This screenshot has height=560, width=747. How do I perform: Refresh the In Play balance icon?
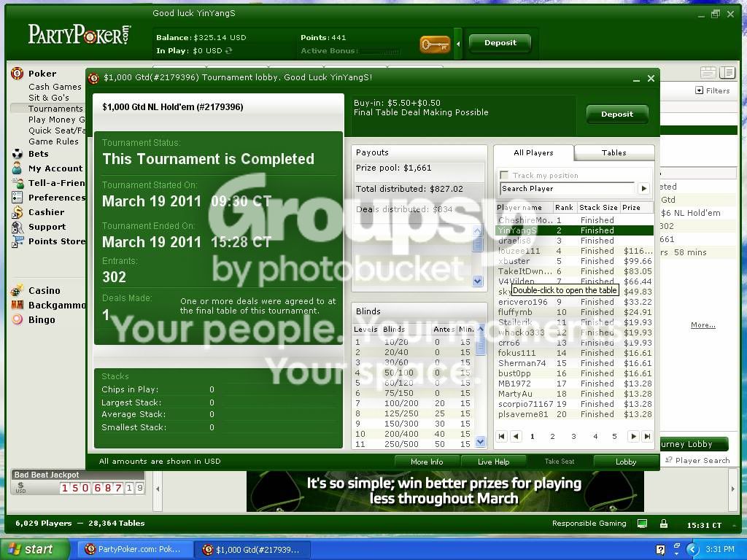point(228,50)
